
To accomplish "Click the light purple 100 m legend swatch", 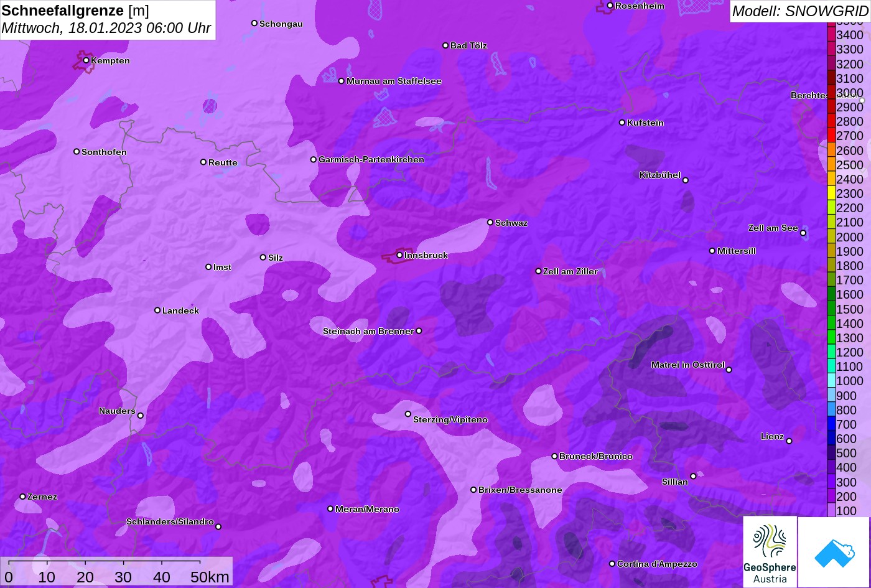I will tap(831, 511).
